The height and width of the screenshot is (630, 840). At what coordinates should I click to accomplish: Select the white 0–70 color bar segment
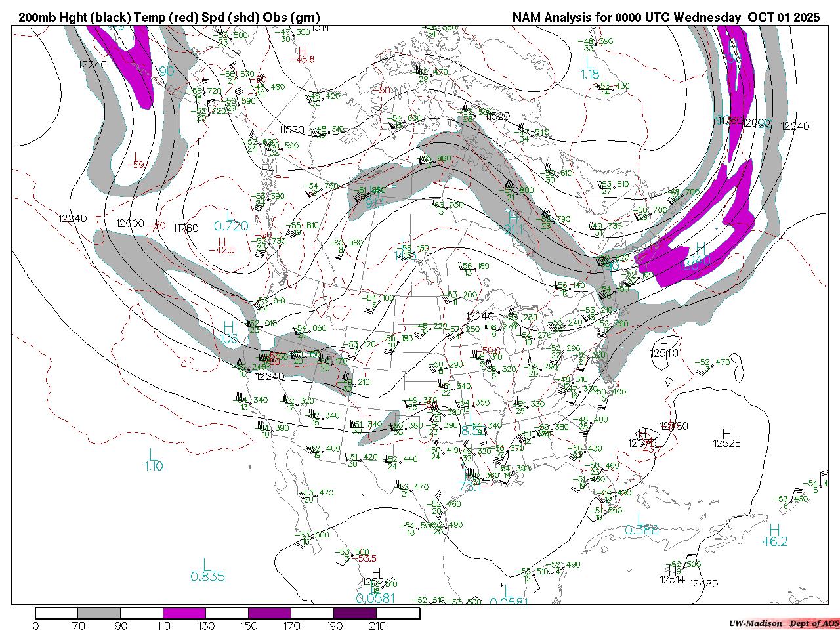pyautogui.click(x=56, y=613)
